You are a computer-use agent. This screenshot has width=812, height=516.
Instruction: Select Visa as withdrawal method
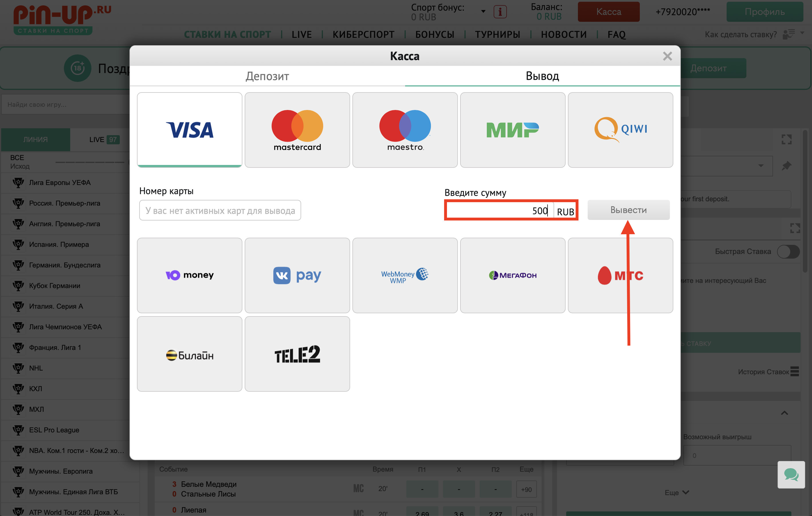tap(189, 130)
